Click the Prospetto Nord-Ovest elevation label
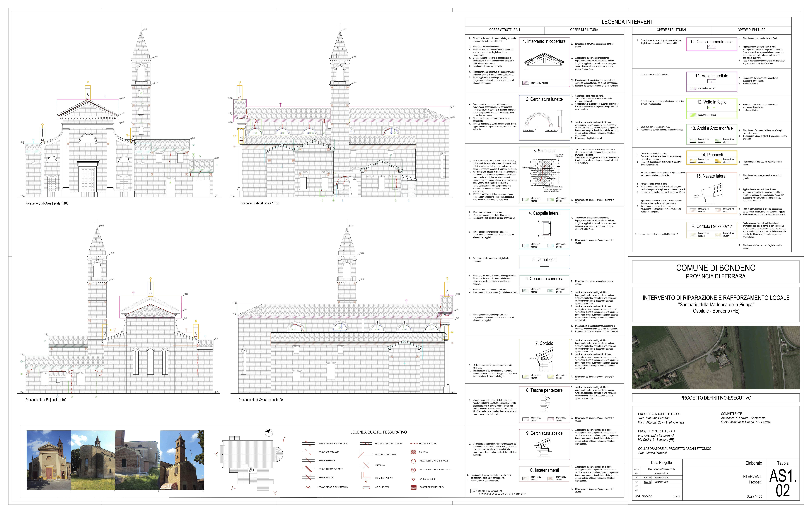Viewport: 812px width, 513px height. 261,400
